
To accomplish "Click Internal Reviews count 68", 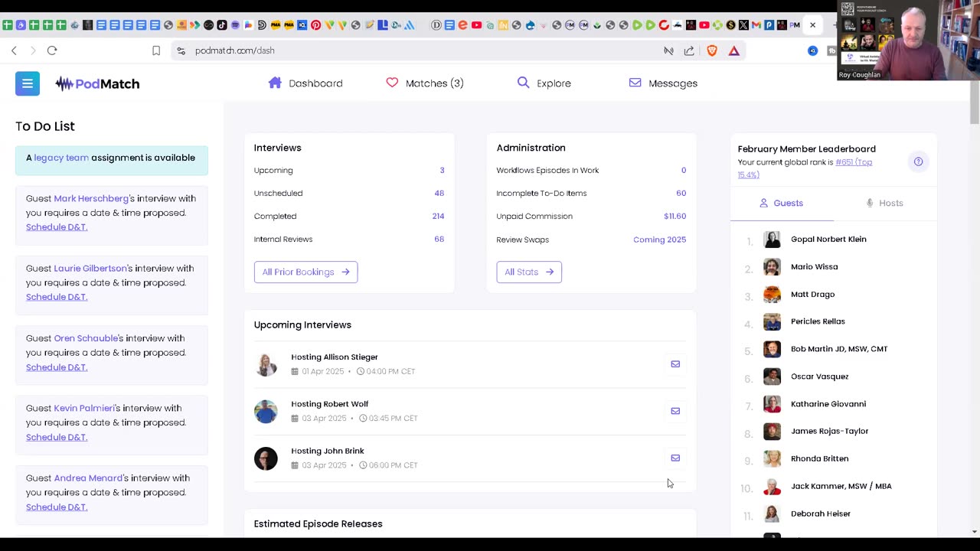I will [439, 239].
